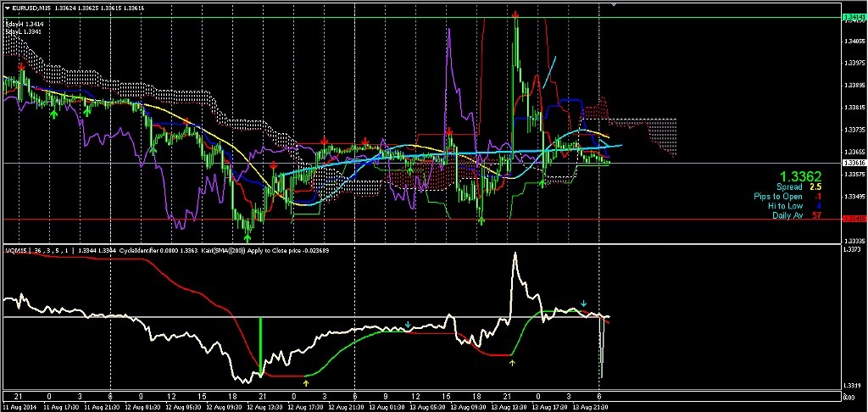Click the tall green vertical bar in the indicator window
Image resolution: width=868 pixels, height=412 pixels.
[261, 346]
